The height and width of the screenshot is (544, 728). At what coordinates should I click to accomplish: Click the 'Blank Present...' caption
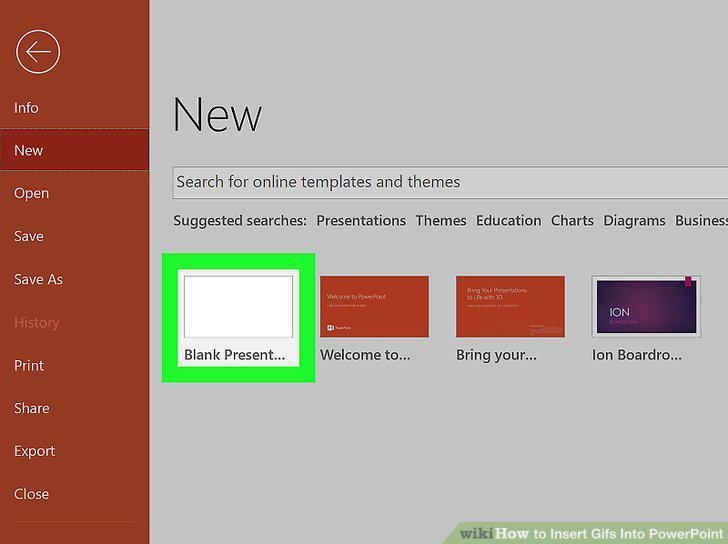point(234,355)
